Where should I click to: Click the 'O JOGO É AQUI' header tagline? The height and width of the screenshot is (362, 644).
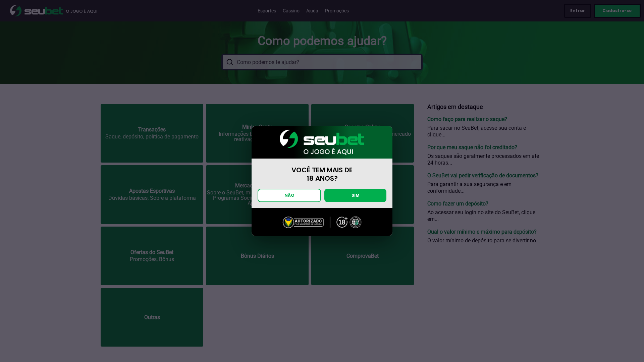coord(82,11)
